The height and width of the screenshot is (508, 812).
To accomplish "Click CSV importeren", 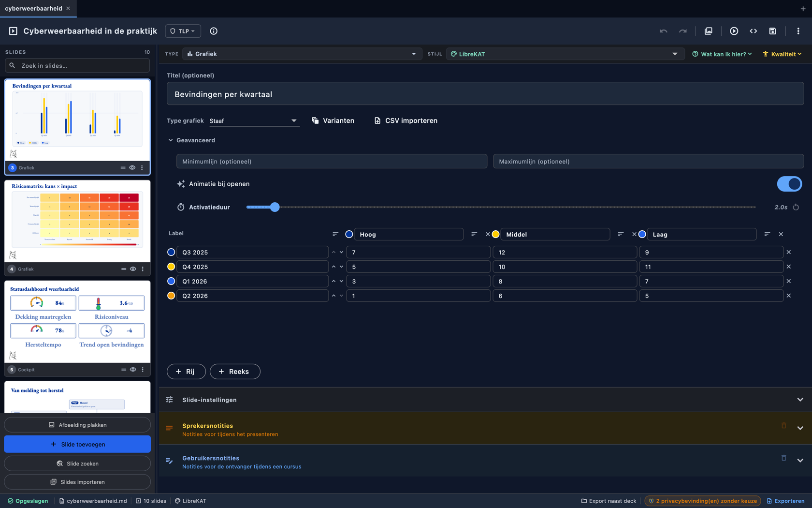I will 406,120.
